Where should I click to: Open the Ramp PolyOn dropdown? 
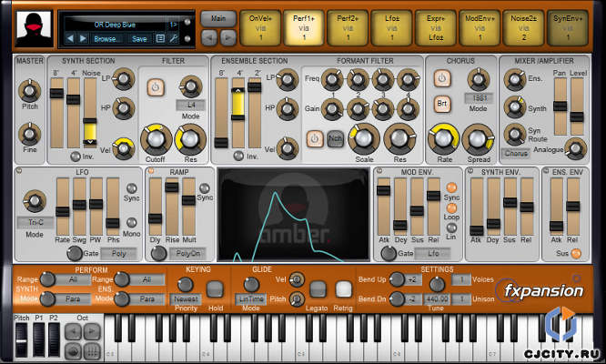coord(187,254)
